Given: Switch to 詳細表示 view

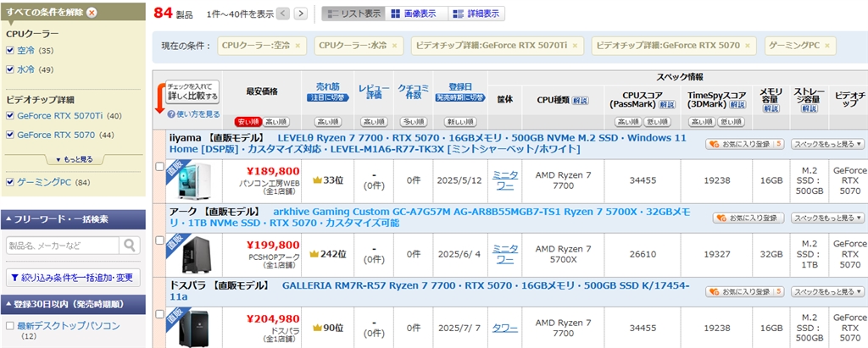Looking at the screenshot, I should click(476, 14).
